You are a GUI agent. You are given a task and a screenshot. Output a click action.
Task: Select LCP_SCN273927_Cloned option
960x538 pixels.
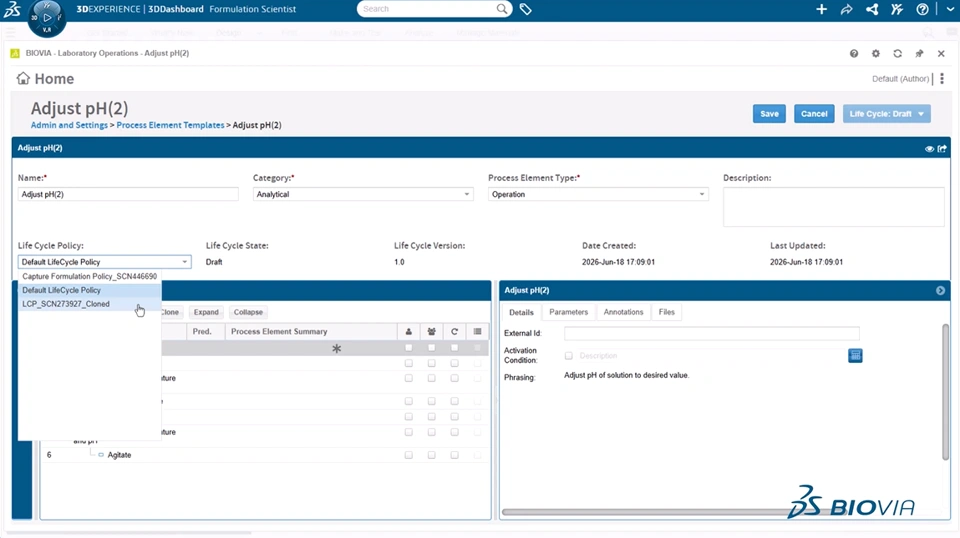[89, 304]
